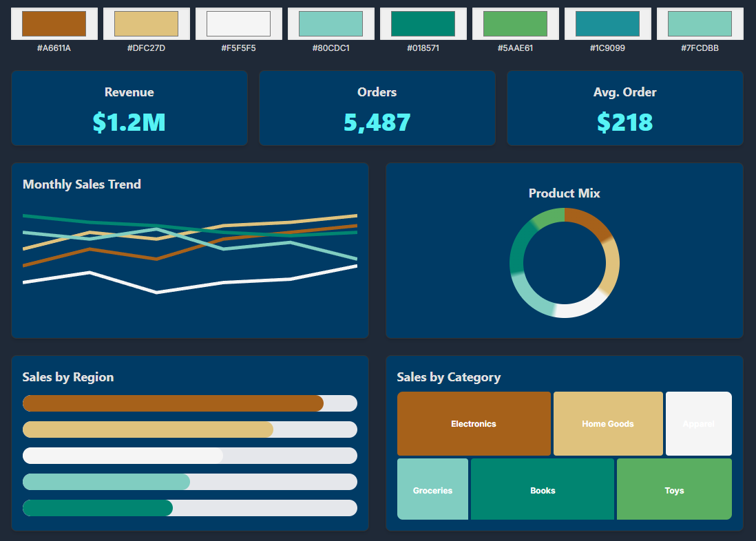756x541 pixels.
Task: Open the Monthly Sales Trend chart
Action: (x=190, y=251)
